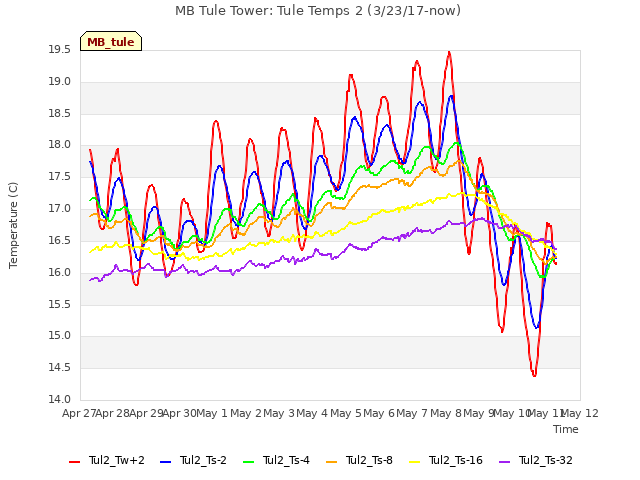This screenshot has height=480, width=640.
Task: Click the May 8 date tick label
Action: tap(446, 413)
